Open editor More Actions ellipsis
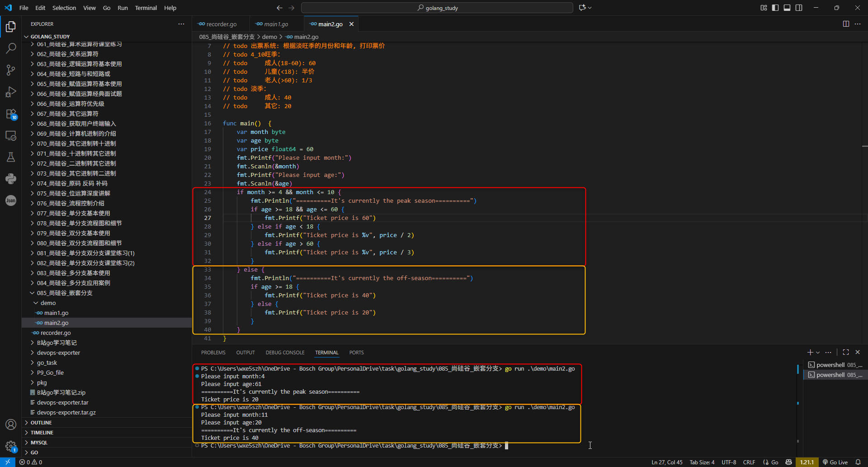The height and width of the screenshot is (467, 868). (858, 24)
